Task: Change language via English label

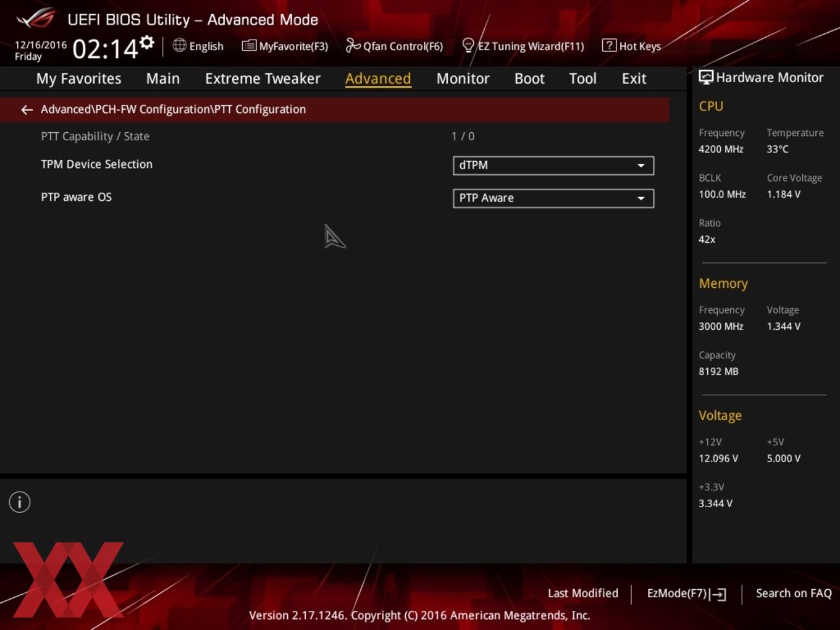Action: tap(206, 46)
